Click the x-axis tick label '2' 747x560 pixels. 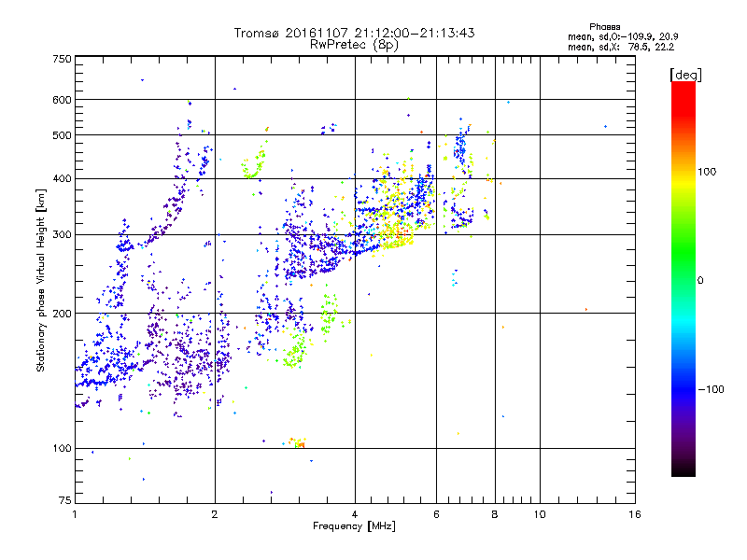pyautogui.click(x=215, y=514)
